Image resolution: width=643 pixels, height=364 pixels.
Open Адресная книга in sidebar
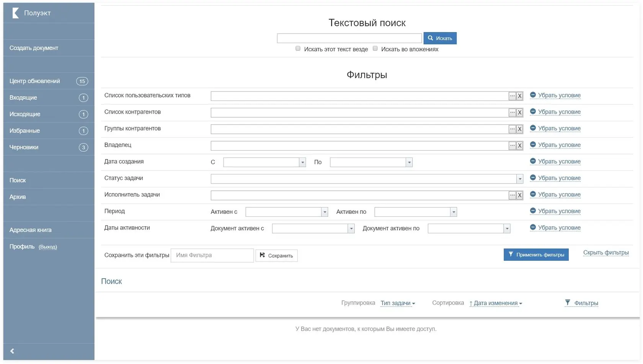click(49, 230)
